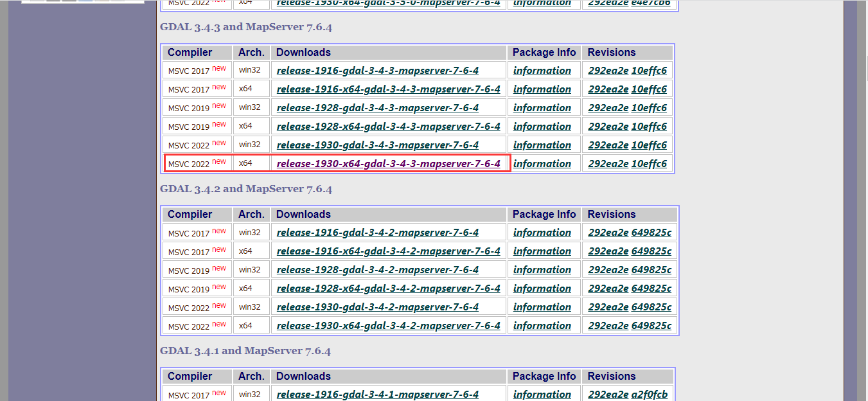Image resolution: width=868 pixels, height=401 pixels.
Task: Show information for release-1930-gdal-3-4-3 row
Action: point(542,145)
